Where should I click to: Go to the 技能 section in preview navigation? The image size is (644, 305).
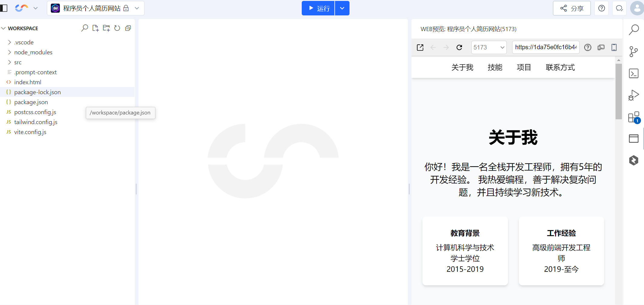coord(495,67)
